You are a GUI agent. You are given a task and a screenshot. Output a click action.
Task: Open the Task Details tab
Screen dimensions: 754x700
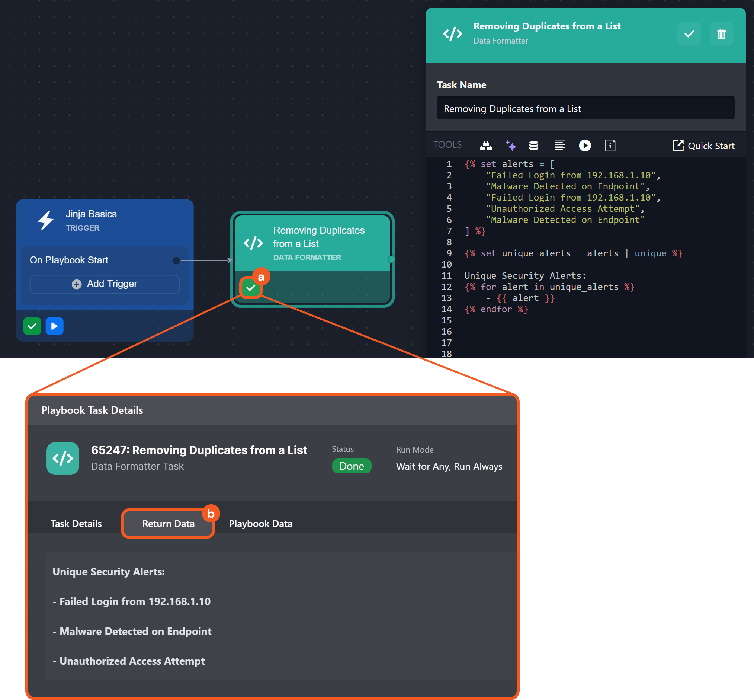tap(76, 524)
